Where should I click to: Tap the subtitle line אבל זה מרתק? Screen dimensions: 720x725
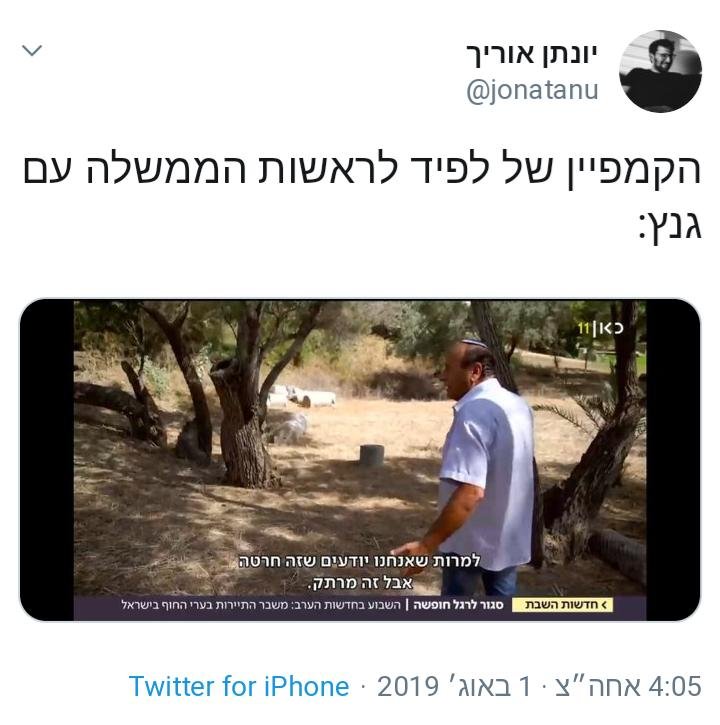tap(359, 582)
